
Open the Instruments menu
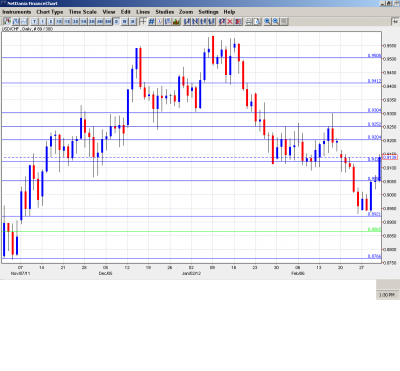coord(16,12)
